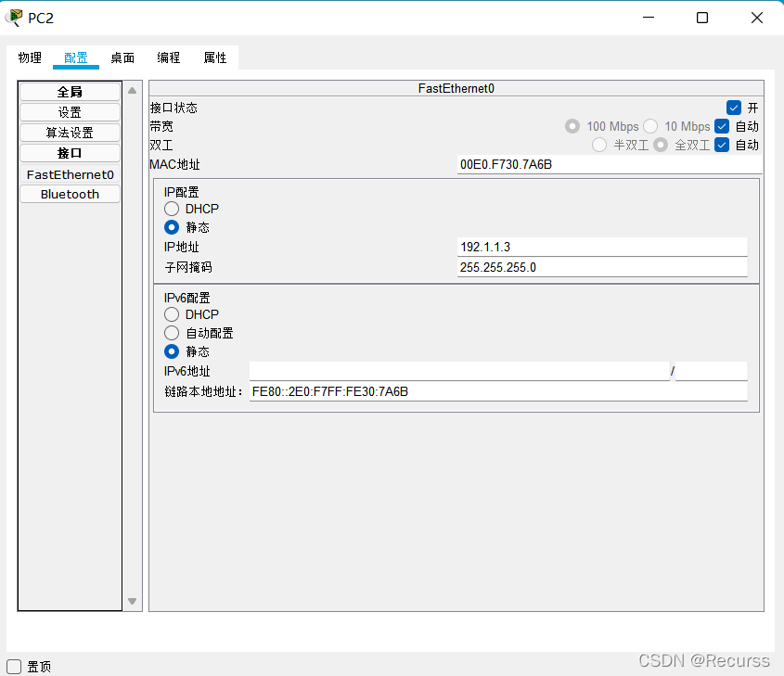
Task: Click the sidebar scroll up arrow
Action: pyautogui.click(x=133, y=91)
